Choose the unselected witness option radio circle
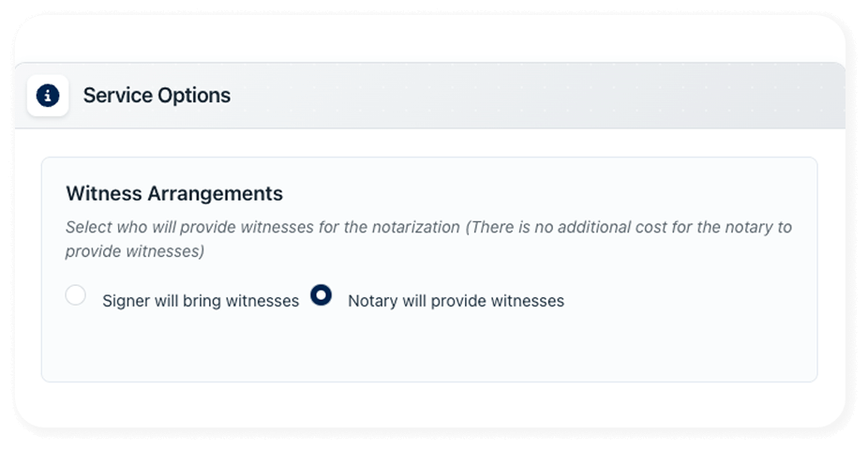Image resolution: width=868 pixels, height=450 pixels. point(75,295)
